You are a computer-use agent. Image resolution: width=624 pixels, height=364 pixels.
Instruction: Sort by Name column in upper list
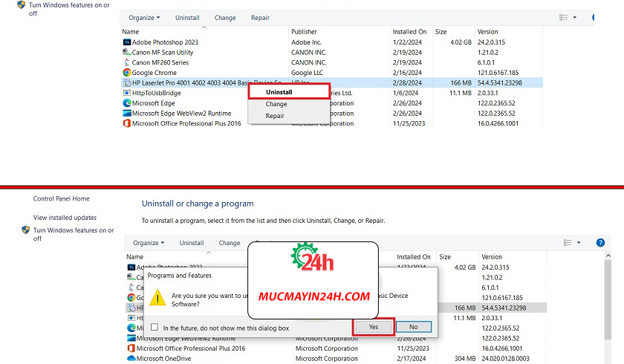tap(204, 31)
